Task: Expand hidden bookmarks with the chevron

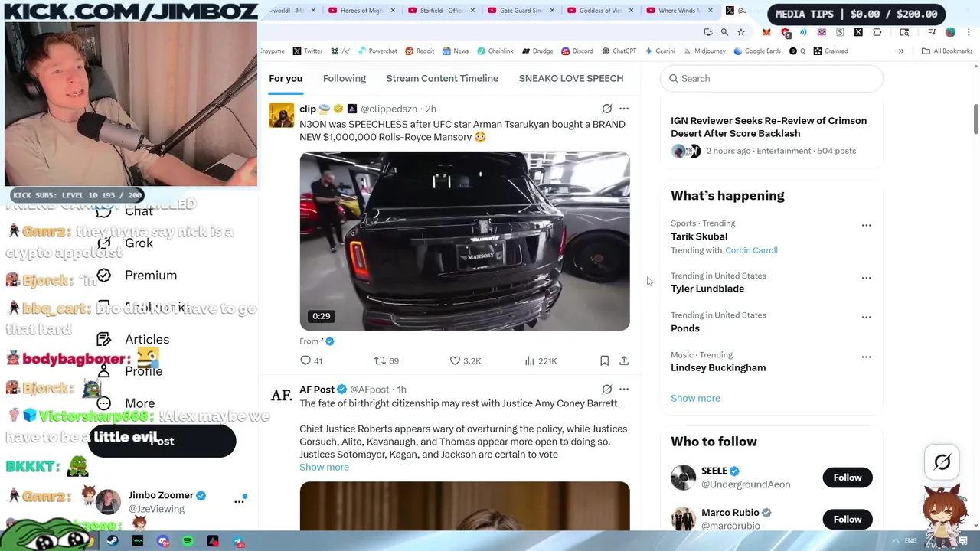Action: coord(901,51)
